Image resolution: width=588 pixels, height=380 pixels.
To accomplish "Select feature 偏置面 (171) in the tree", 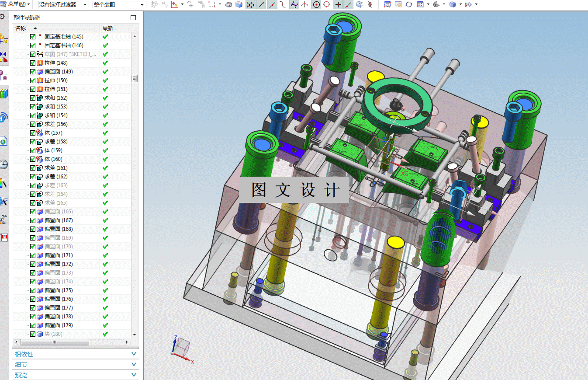I will (x=59, y=255).
